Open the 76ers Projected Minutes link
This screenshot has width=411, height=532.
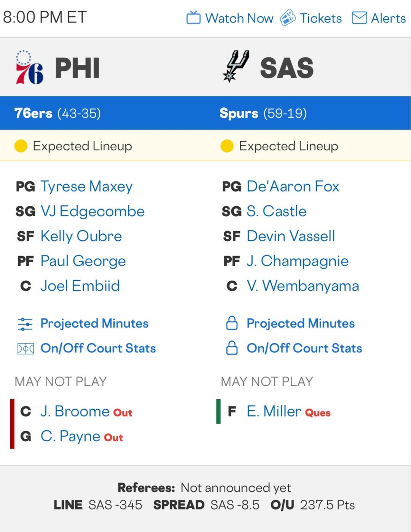click(x=94, y=324)
